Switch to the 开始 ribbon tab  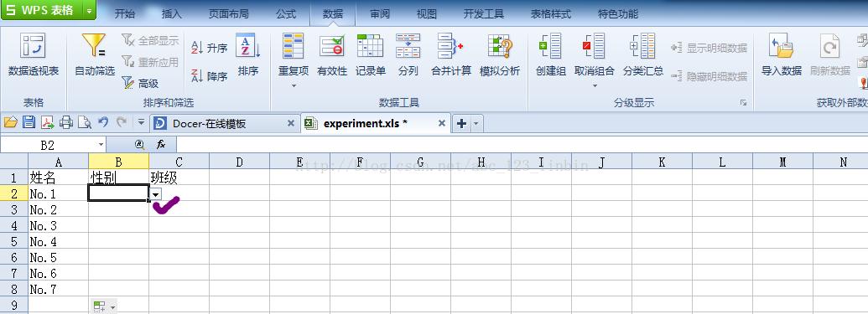pyautogui.click(x=125, y=14)
